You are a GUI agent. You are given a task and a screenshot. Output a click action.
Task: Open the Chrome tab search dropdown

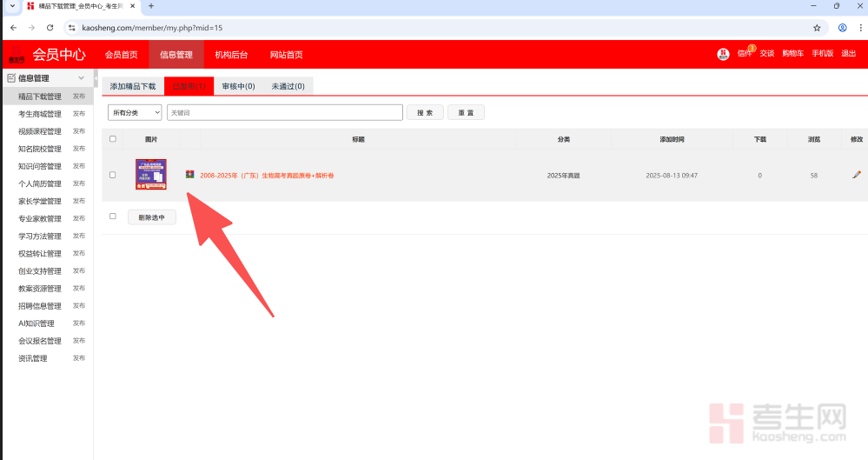[12, 6]
